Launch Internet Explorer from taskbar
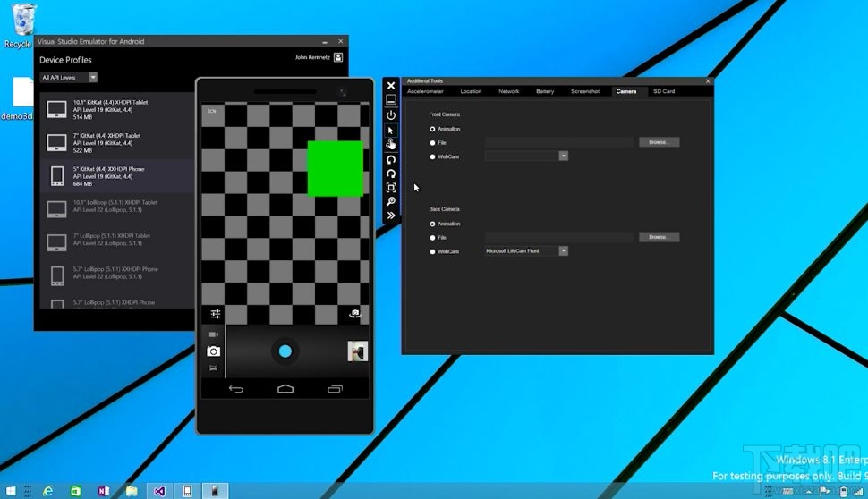This screenshot has width=868, height=499. [x=48, y=491]
